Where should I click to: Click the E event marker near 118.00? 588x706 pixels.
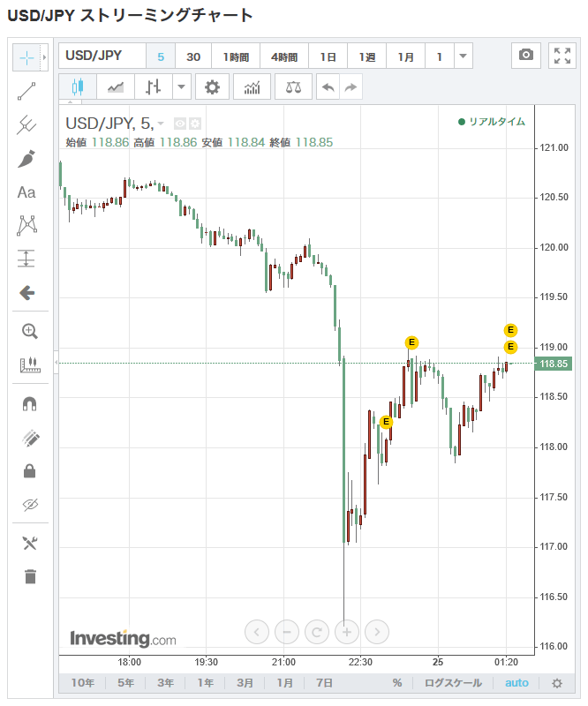[x=386, y=422]
